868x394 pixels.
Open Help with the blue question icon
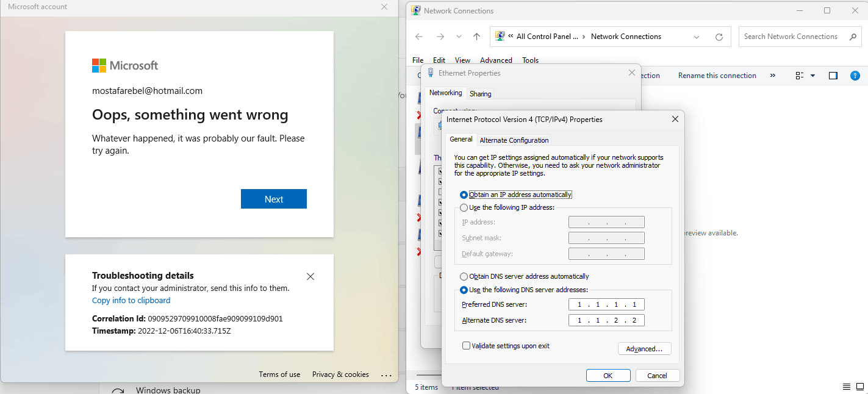855,76
